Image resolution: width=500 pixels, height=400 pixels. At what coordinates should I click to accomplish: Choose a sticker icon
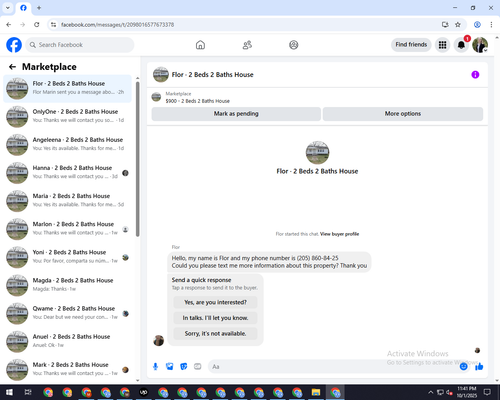(184, 367)
